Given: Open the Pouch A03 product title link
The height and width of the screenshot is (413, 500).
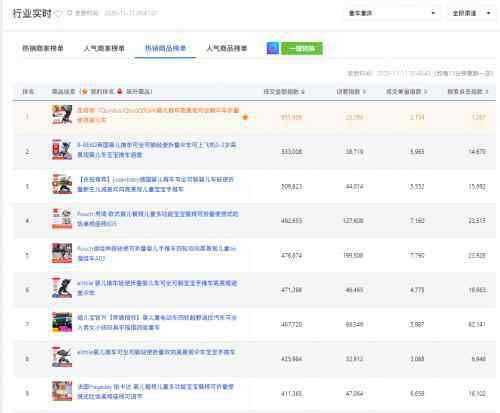Looking at the screenshot, I should pyautogui.click(x=157, y=253).
